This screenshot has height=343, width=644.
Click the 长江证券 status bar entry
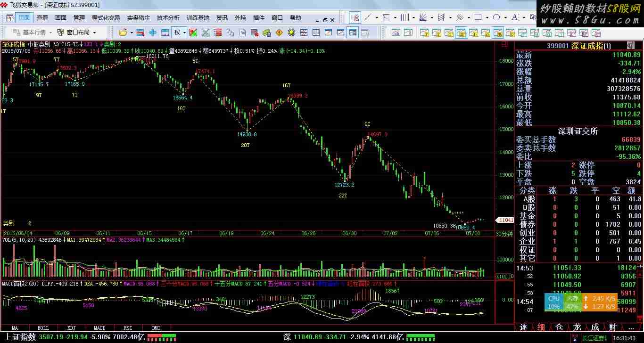point(594,338)
